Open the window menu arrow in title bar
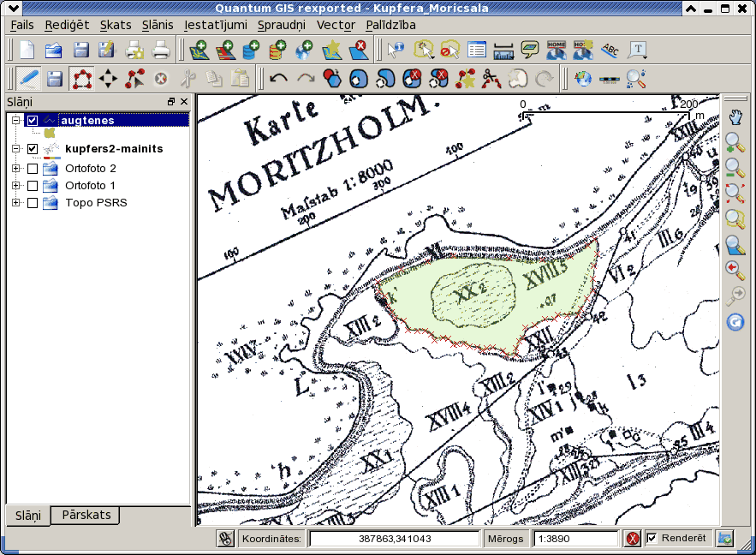 coord(14,9)
